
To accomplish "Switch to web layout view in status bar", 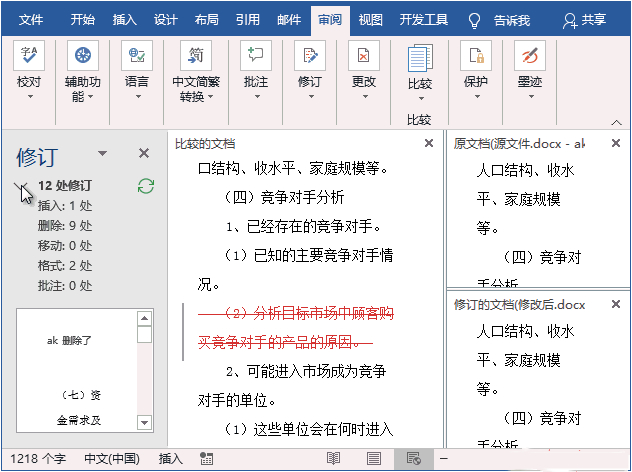I will coord(413,458).
